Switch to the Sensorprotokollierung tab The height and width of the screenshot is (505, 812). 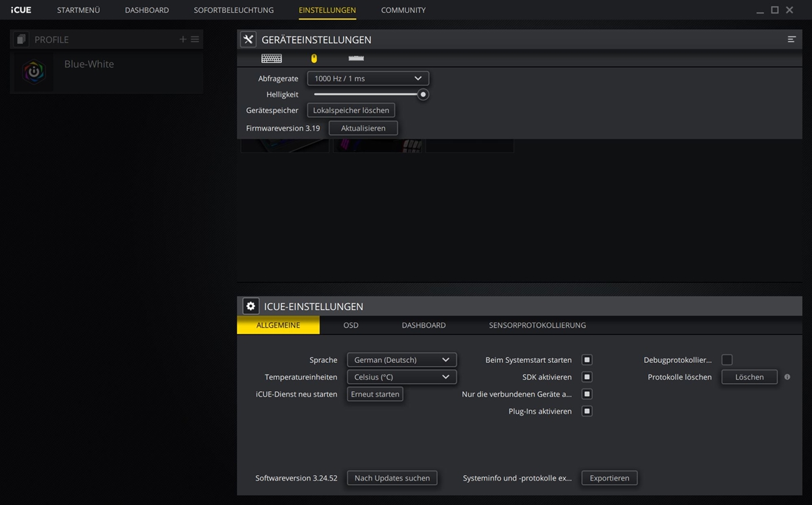point(537,325)
